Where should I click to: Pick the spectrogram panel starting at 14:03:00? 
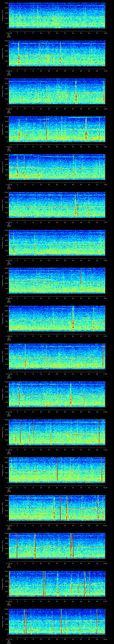click(x=57, y=91)
